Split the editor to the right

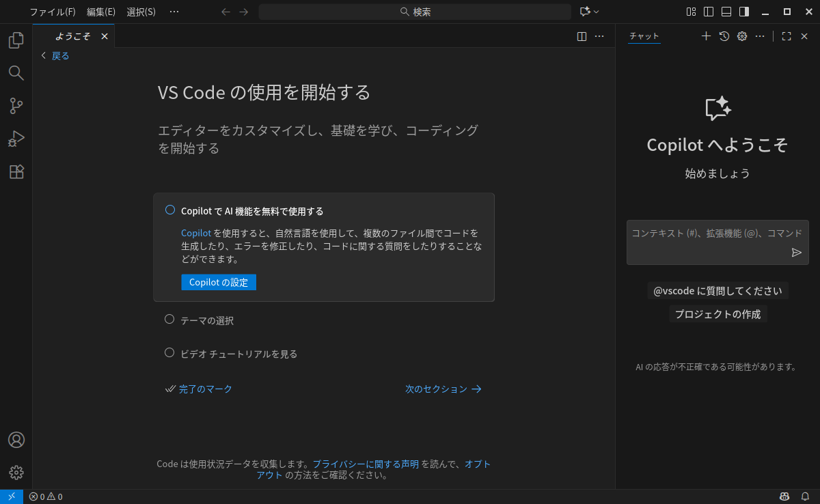582,36
